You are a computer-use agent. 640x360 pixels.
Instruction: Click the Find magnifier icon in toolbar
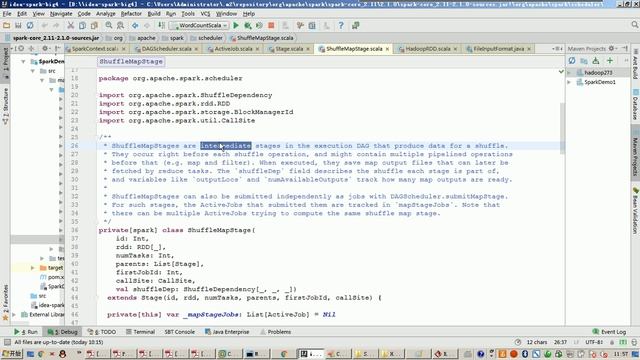pyautogui.click(x=109, y=25)
